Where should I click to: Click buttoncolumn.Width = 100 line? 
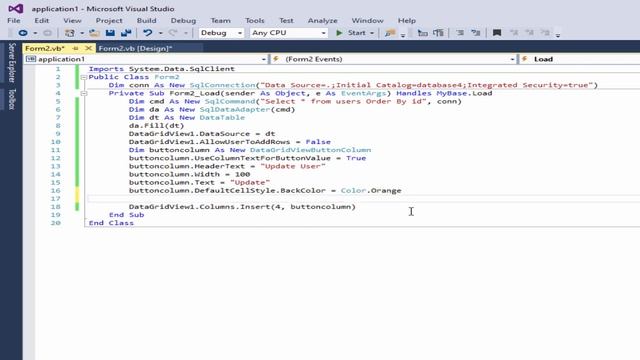coord(189,174)
